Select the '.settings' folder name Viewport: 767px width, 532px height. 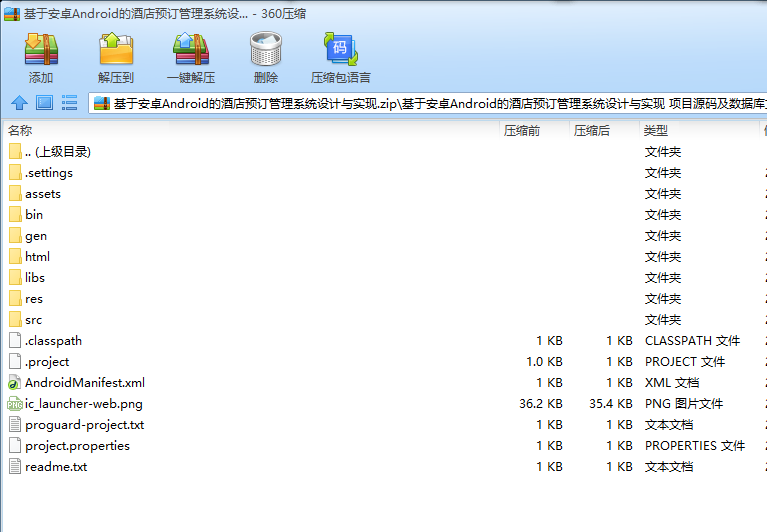coord(49,173)
